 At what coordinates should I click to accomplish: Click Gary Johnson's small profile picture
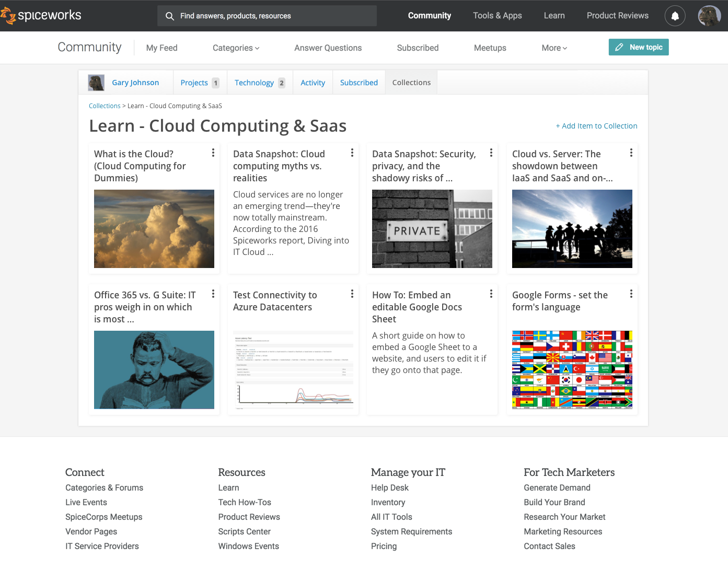click(96, 83)
